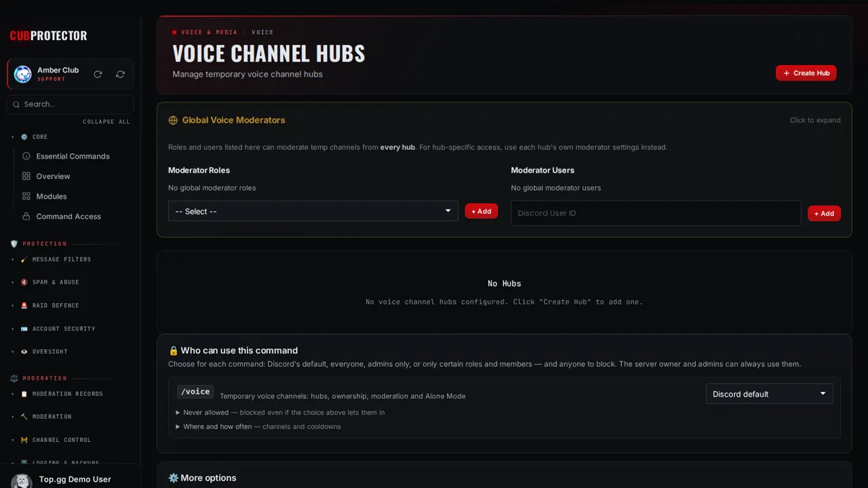The width and height of the screenshot is (868, 488).
Task: Click the More options gear icon
Action: click(x=173, y=478)
